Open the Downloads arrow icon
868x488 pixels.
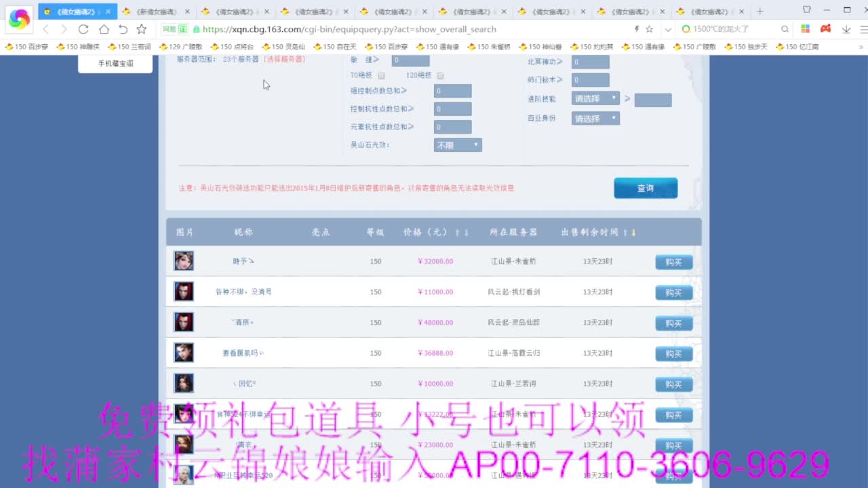[x=846, y=29]
